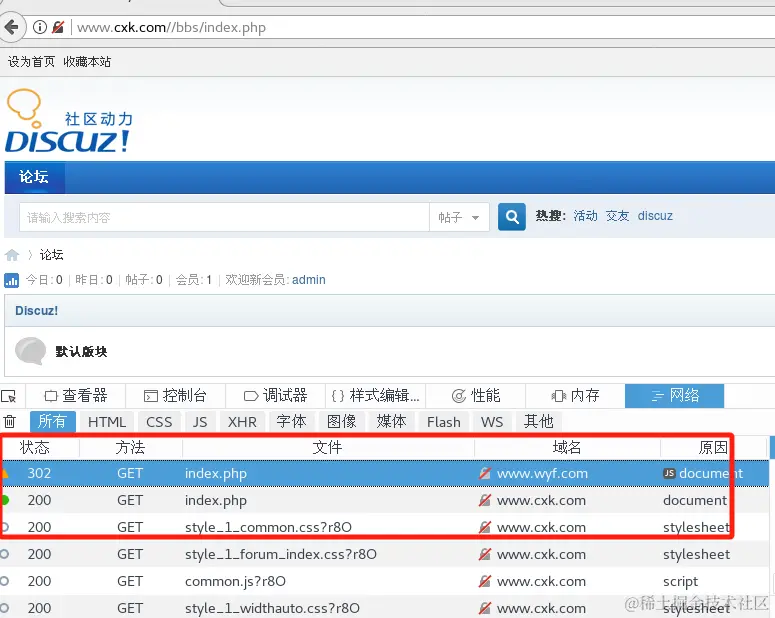Image resolution: width=775 pixels, height=618 pixels.
Task: Click the JS badge in the 302 row
Action: pos(669,473)
